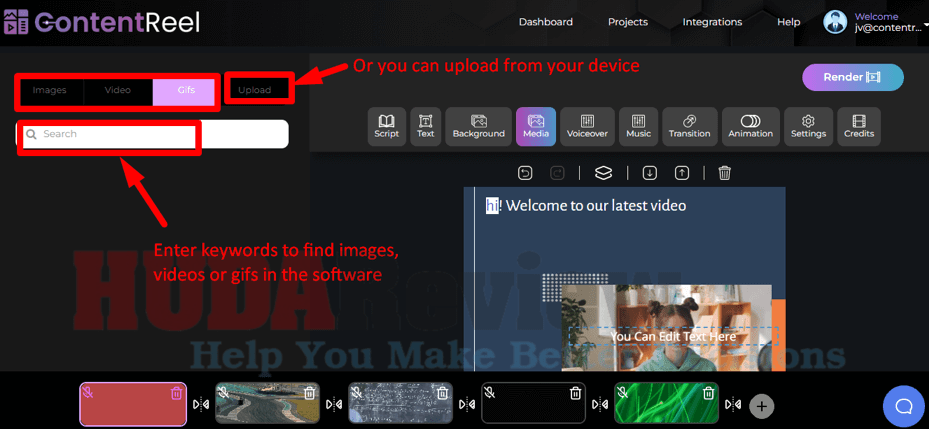929x429 pixels.
Task: Select the Text tool
Action: coord(425,126)
